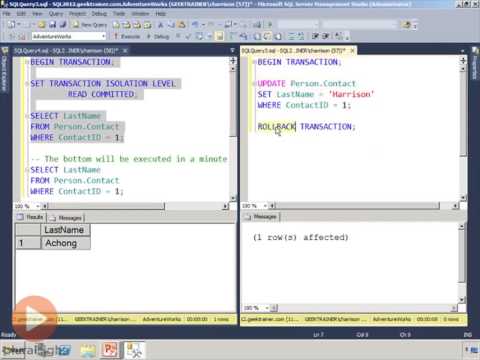
Task: Click the Connect icon in the SQL editor toolbar
Action: click(12, 36)
